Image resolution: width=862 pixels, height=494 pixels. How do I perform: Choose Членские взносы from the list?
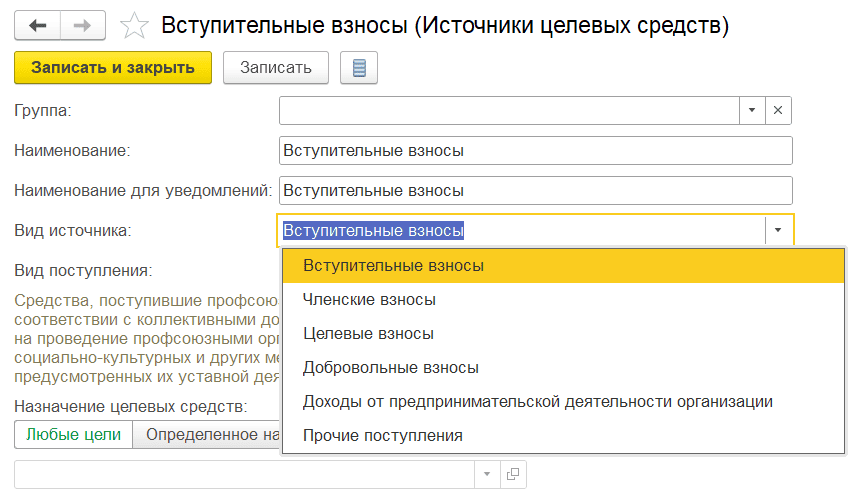[369, 300]
